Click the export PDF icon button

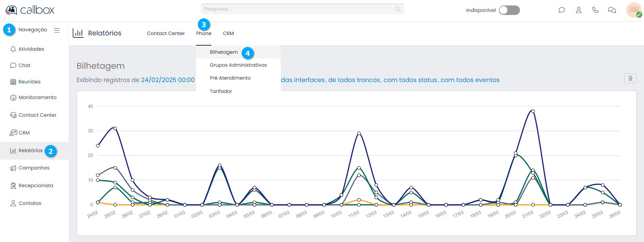630,79
